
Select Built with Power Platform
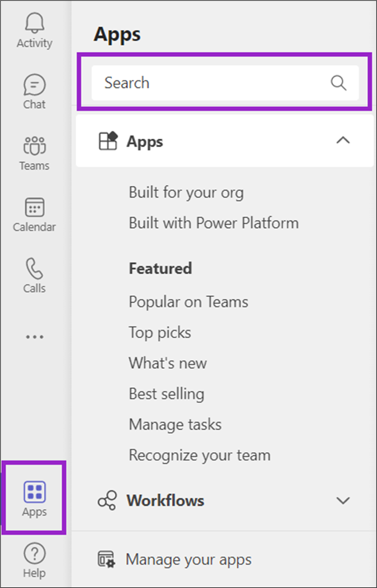pos(214,223)
